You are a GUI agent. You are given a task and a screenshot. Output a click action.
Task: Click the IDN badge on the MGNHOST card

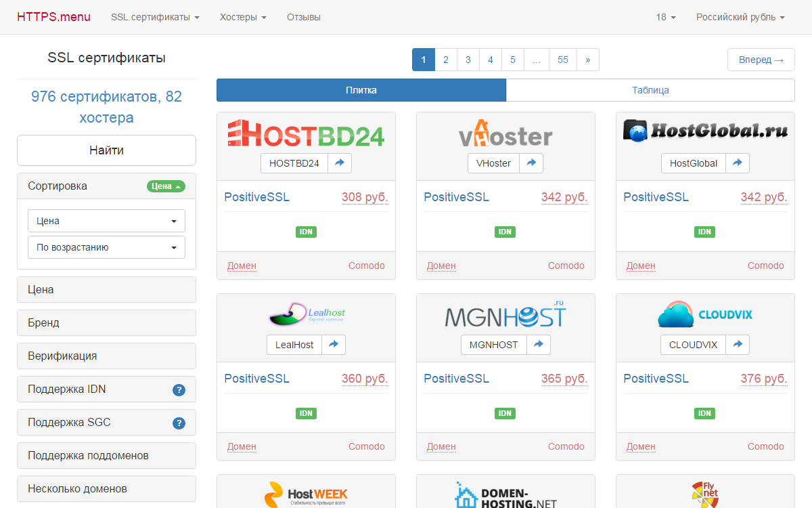click(x=505, y=413)
